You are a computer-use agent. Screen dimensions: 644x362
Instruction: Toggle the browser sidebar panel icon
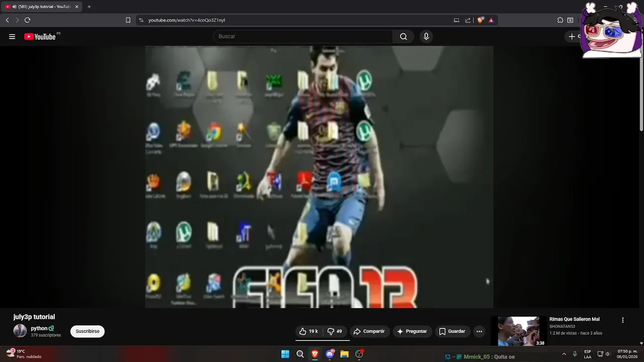tap(571, 20)
